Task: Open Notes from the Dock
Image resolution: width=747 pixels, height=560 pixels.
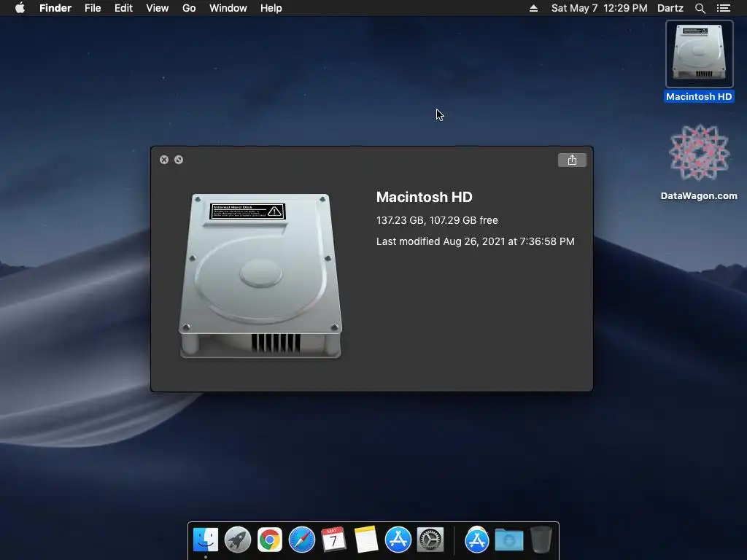Action: [x=366, y=540]
